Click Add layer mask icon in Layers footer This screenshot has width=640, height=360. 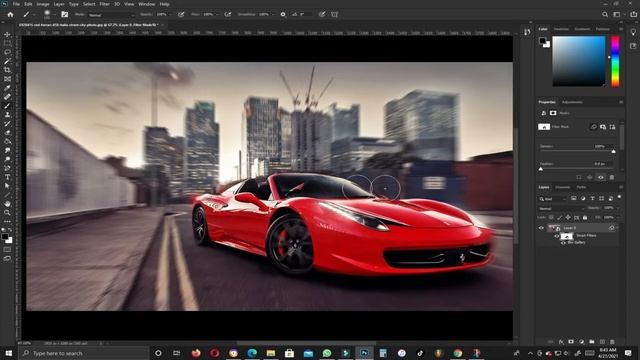[571, 342]
